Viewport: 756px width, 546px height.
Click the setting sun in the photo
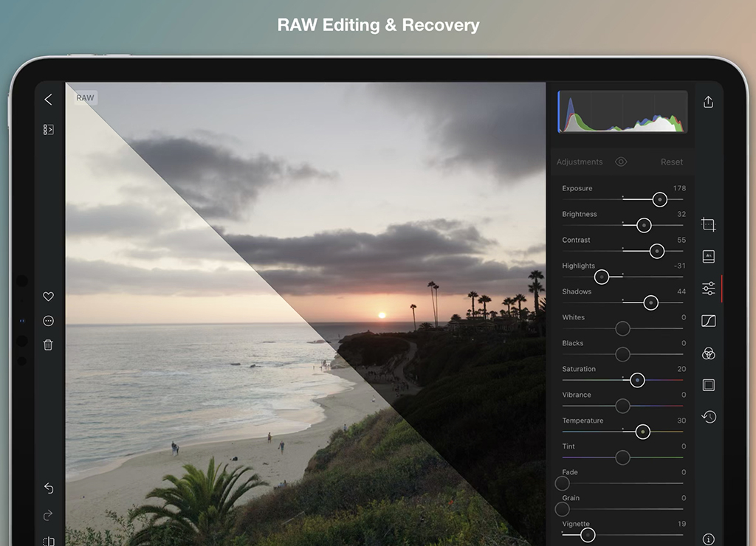tap(382, 315)
